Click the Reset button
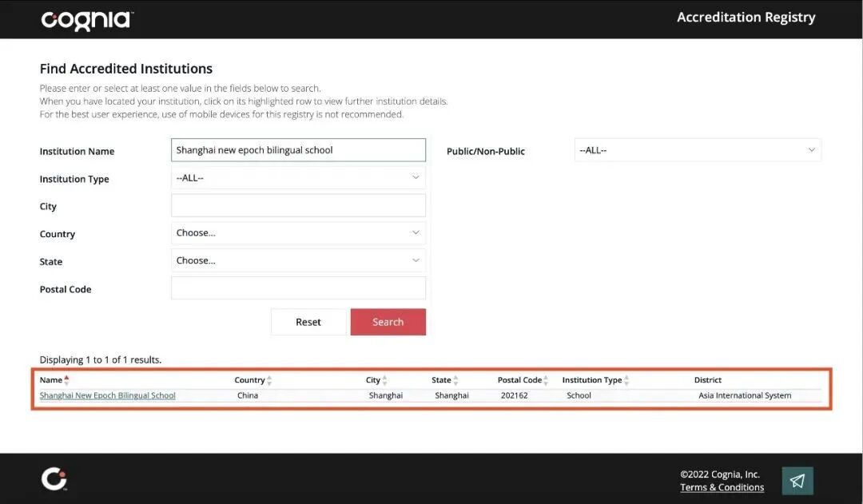Screen dimensions: 863x504 click(x=308, y=322)
